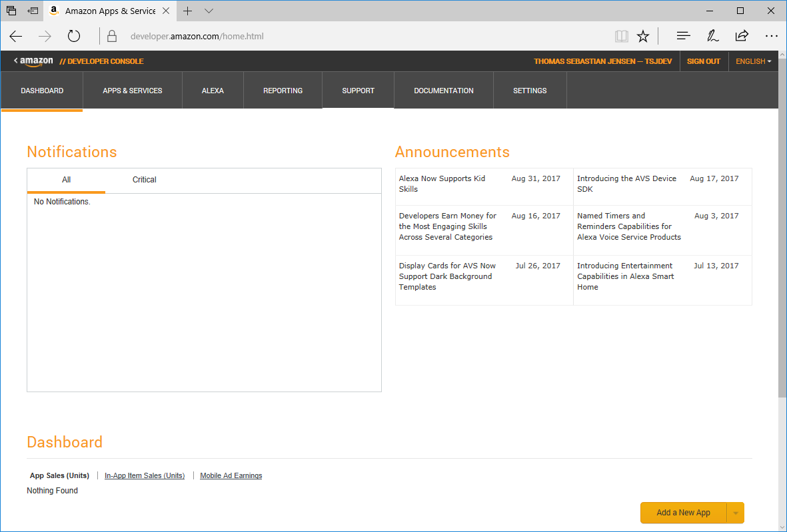This screenshot has width=787, height=532.
Task: Select the In-App Item Sales (Units) link
Action: (x=145, y=475)
